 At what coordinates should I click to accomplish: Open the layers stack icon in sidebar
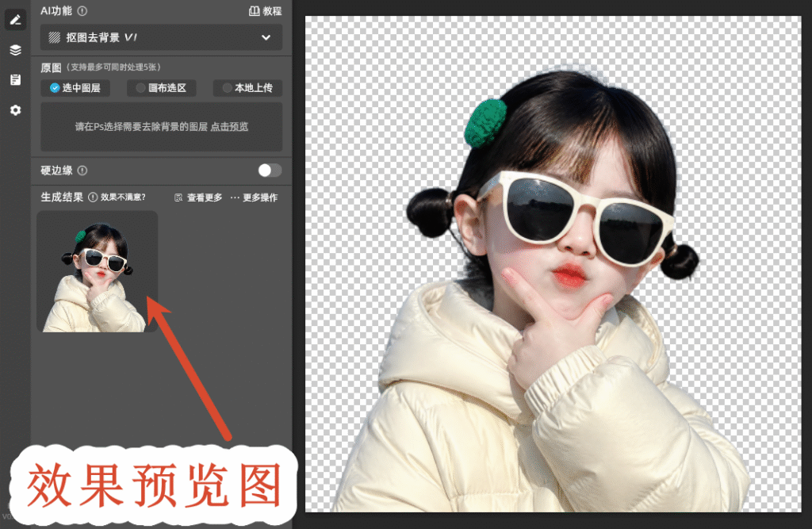(x=16, y=50)
